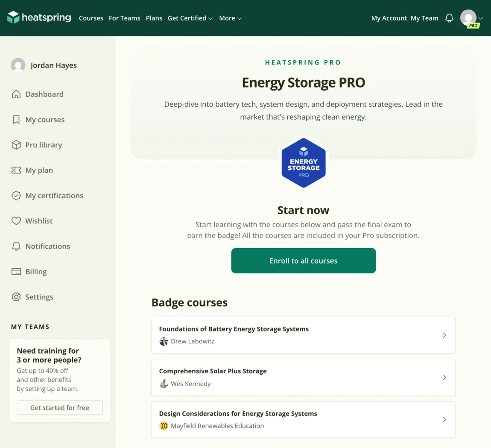Open the notifications bell in top bar
The height and width of the screenshot is (448, 491).
point(449,18)
